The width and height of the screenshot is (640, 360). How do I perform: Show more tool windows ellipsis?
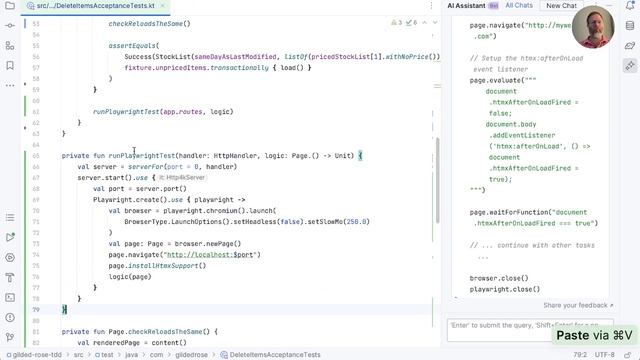10,85
